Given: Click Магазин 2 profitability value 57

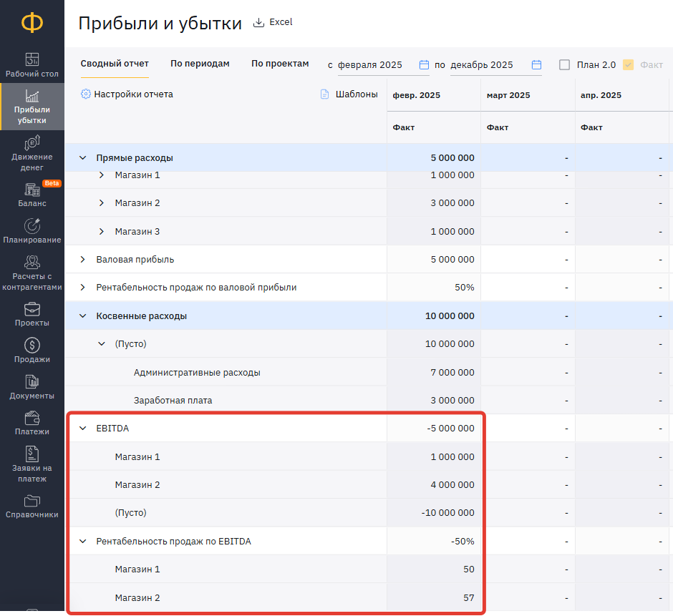Looking at the screenshot, I should click(469, 597).
